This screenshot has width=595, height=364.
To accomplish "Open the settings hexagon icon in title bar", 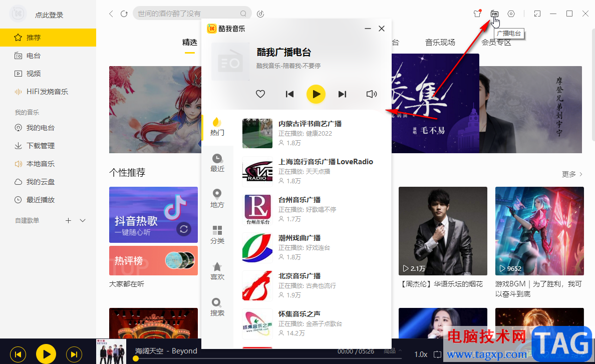I will [511, 14].
